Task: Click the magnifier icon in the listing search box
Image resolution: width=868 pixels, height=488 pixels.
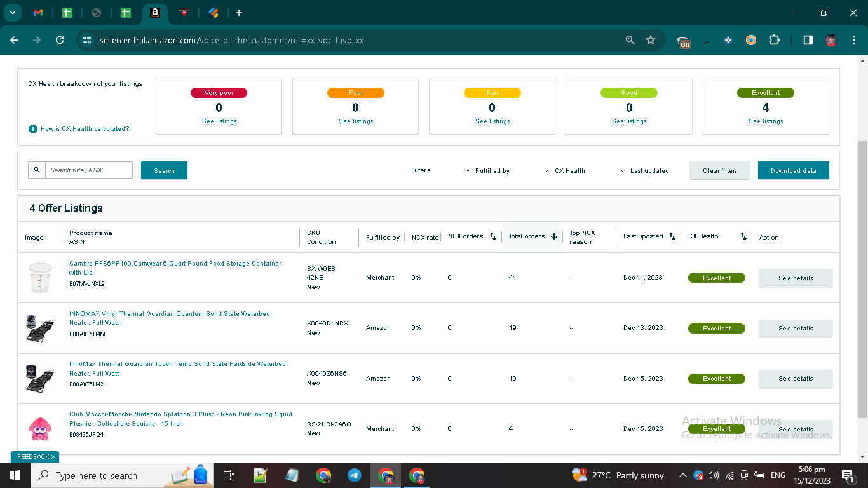Action: (x=37, y=170)
